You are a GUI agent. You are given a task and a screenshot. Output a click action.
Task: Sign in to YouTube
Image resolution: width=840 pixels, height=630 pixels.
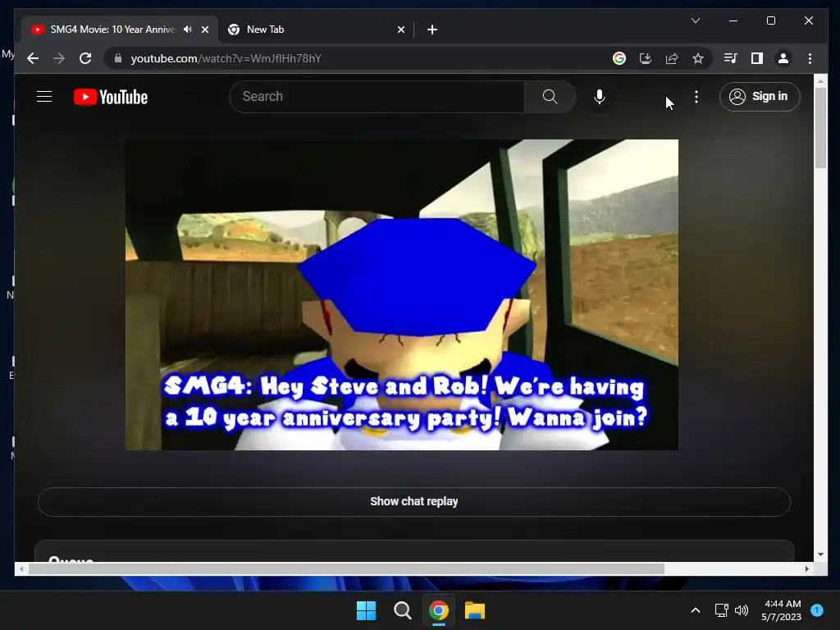[x=760, y=97]
